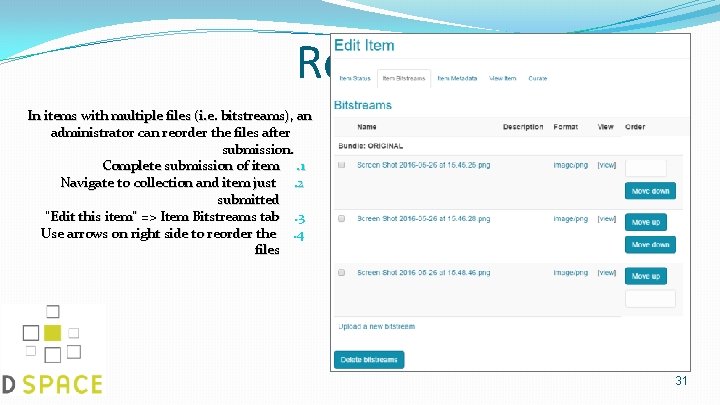Screen dimensions: 720x405
Task: Click [view] for the 15.46.28 png bitstream
Action: pos(607,219)
